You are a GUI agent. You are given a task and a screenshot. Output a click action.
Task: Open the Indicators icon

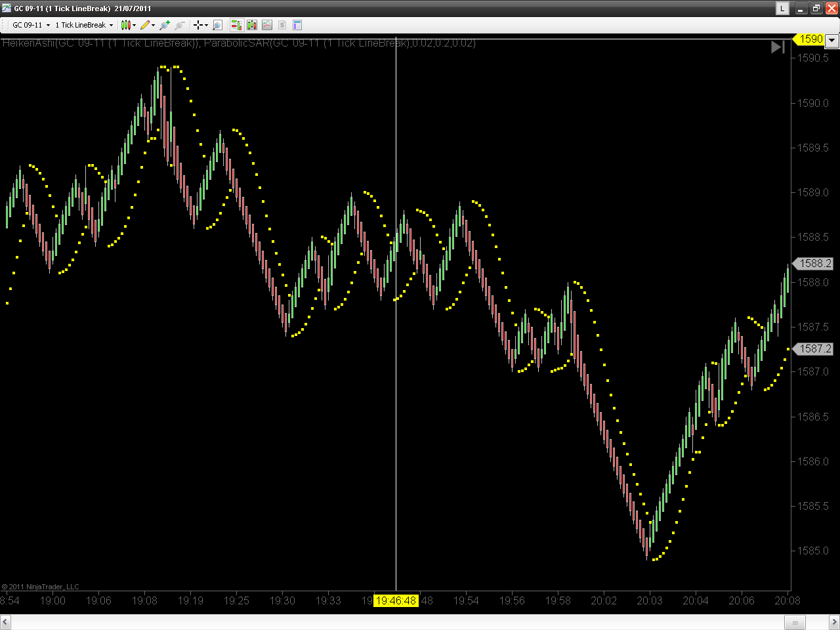(267, 25)
